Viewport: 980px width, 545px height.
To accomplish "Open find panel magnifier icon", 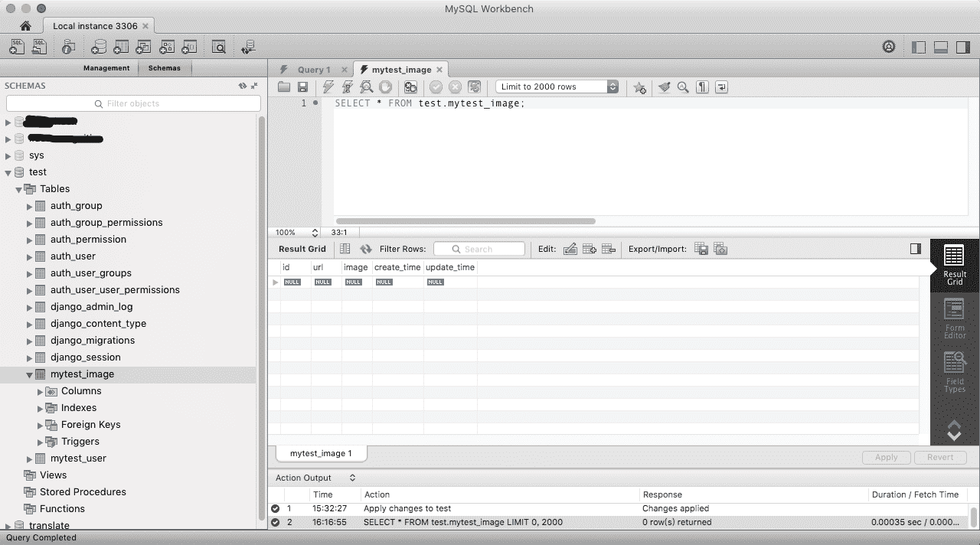I will (683, 87).
